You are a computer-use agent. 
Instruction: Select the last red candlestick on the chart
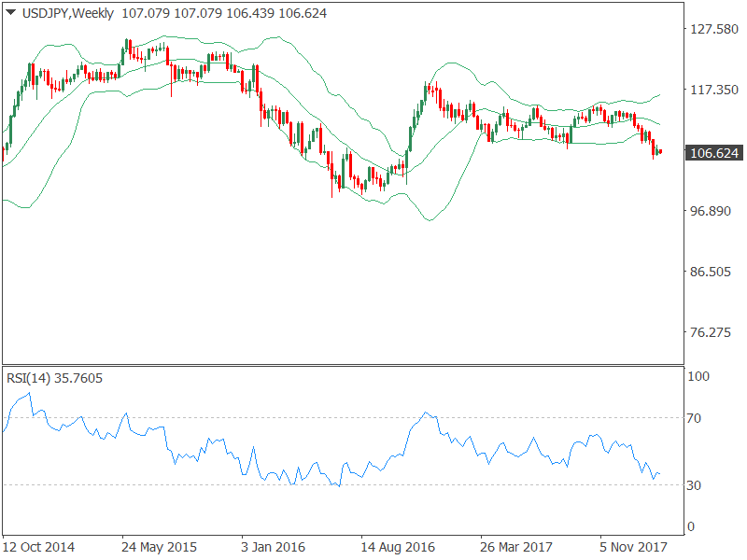660,151
